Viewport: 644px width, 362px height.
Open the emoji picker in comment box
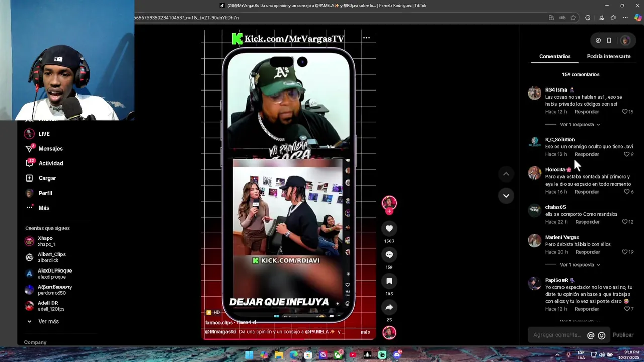[x=602, y=335]
